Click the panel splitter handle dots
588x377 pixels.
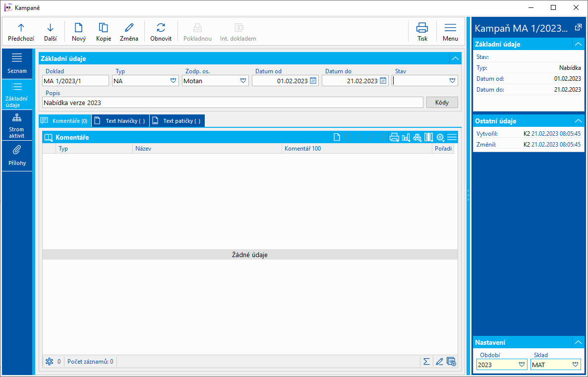(x=468, y=195)
